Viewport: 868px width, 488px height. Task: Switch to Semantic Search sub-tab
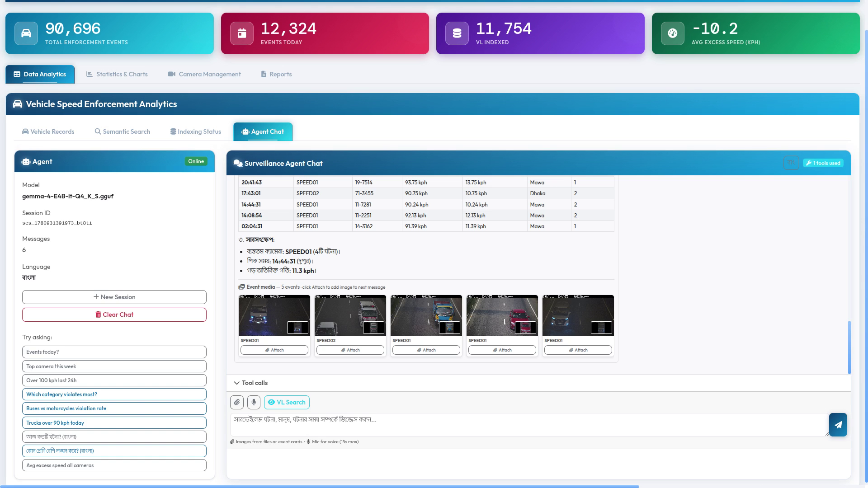tap(122, 131)
